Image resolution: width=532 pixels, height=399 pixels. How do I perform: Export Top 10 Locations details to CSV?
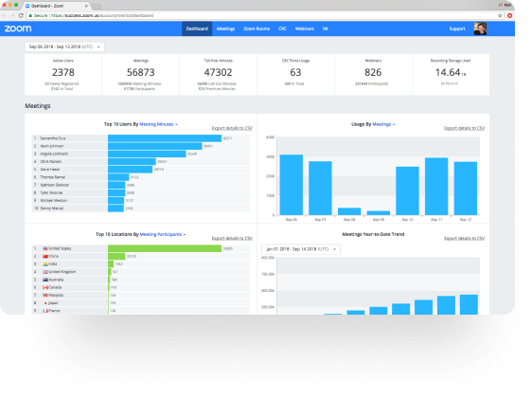click(232, 238)
